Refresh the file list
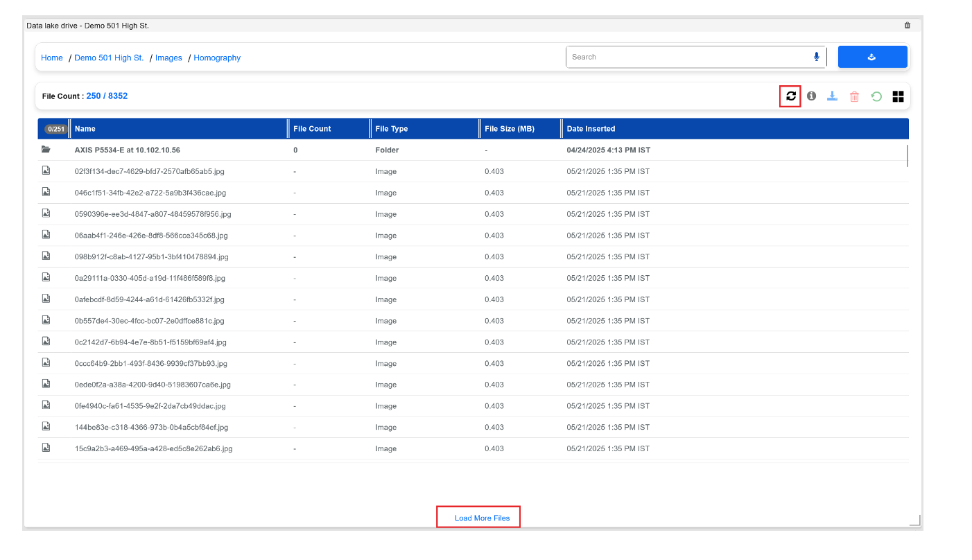Image resolution: width=972 pixels, height=560 pixels. 790,96
